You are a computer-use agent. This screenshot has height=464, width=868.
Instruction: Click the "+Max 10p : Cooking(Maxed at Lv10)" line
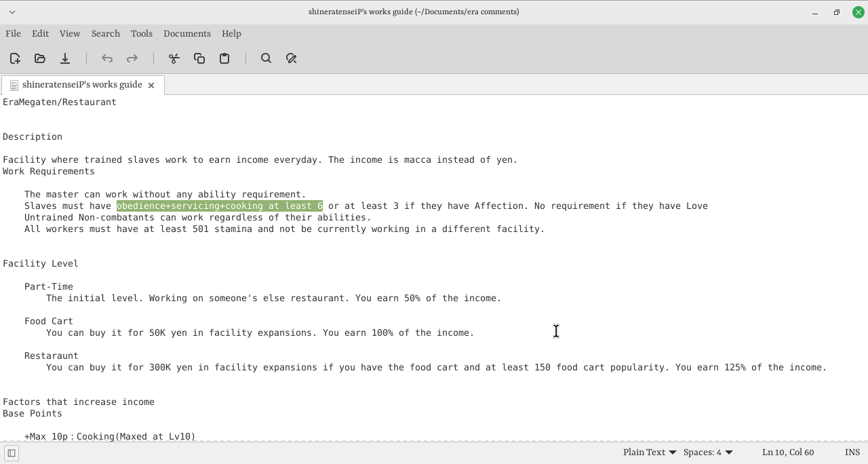point(110,436)
